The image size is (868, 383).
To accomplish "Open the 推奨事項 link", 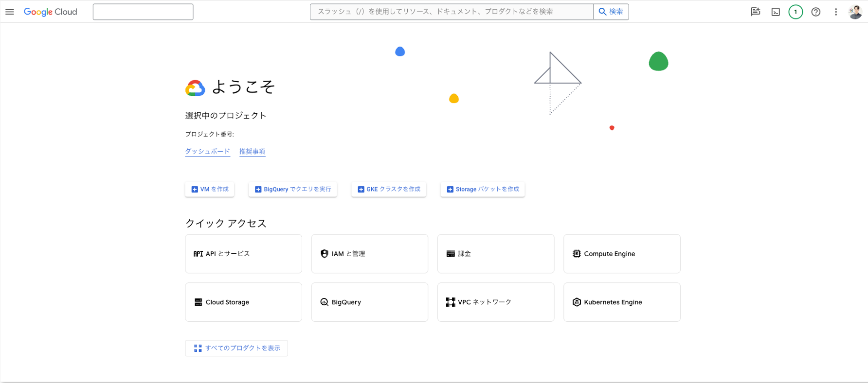I will [x=252, y=151].
